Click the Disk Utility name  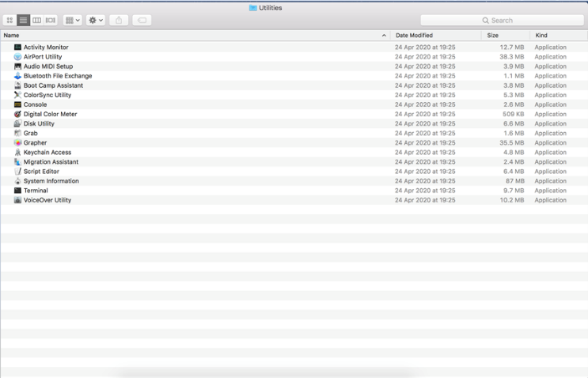(x=39, y=123)
